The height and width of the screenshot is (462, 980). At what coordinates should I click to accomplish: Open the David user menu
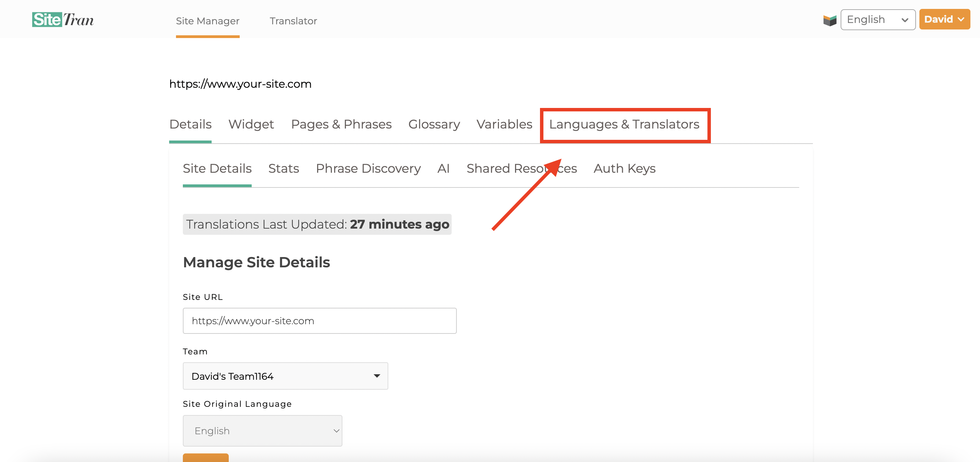pyautogui.click(x=944, y=19)
